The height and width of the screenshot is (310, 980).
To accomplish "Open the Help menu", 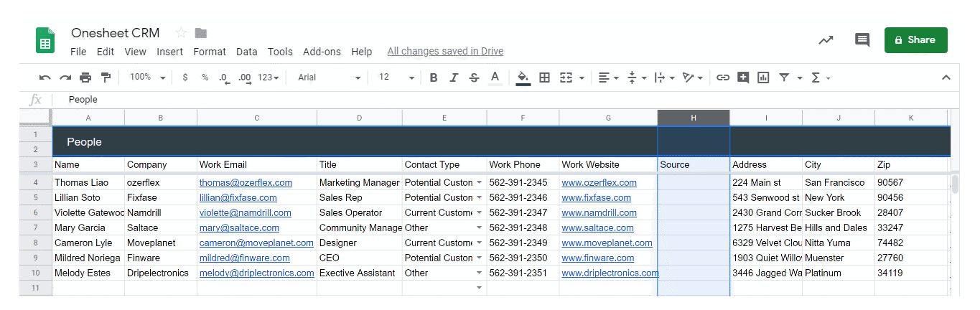I will pyautogui.click(x=362, y=52).
